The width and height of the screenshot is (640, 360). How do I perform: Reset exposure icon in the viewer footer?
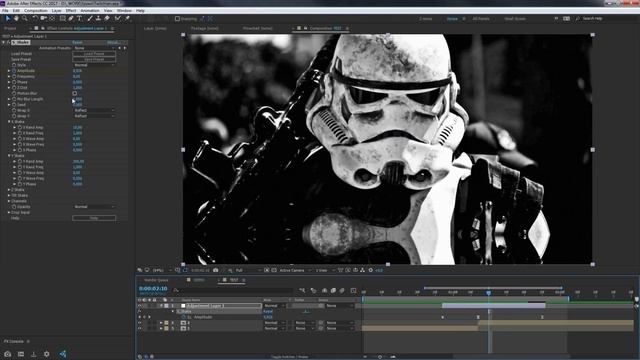tap(371, 270)
